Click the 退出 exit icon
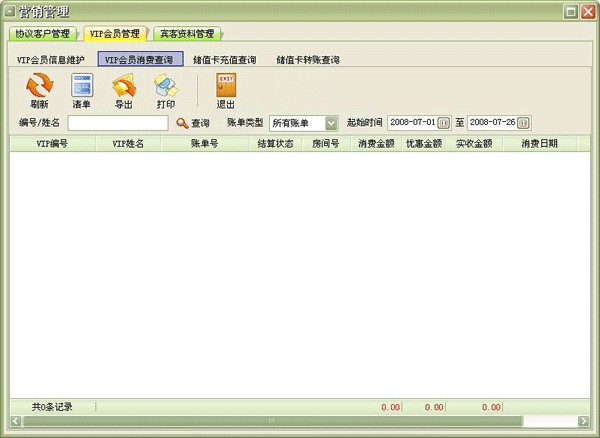This screenshot has width=600, height=438. [226, 87]
